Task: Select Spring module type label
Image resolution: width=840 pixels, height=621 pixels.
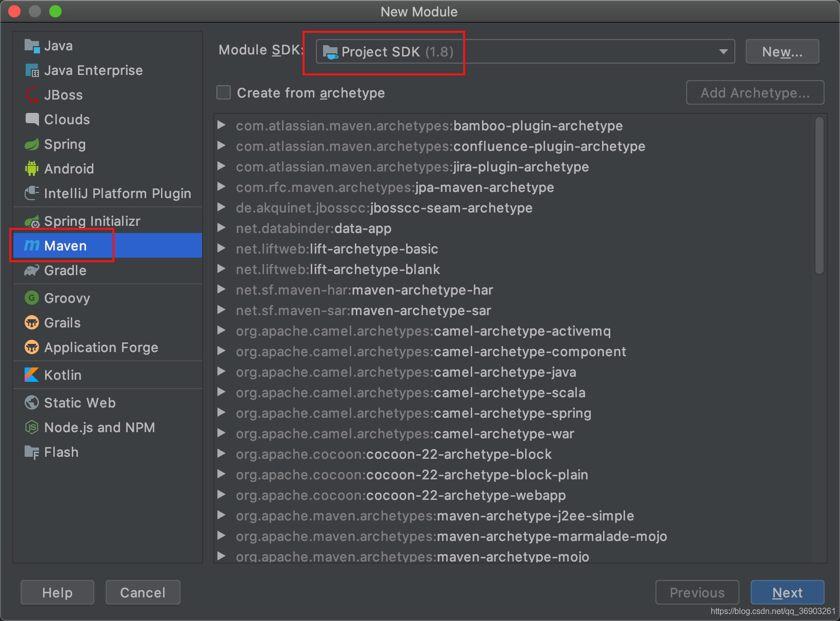Action: 65,144
